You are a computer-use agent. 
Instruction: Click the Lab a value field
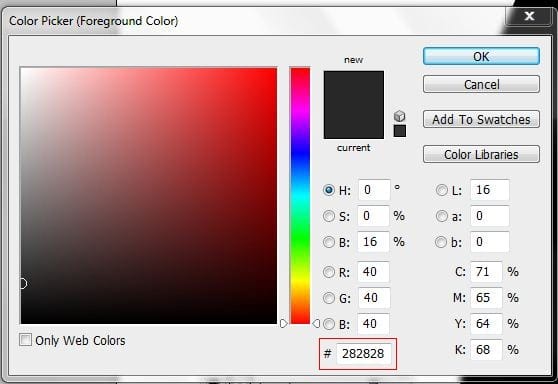490,216
